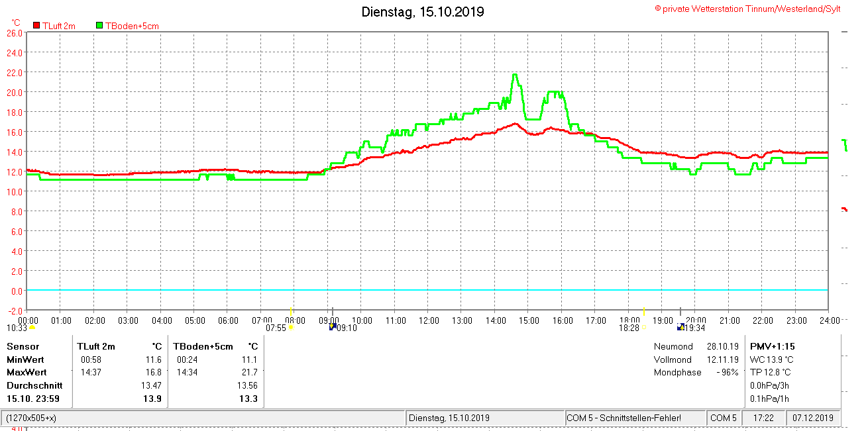Click the COM 5 status bar panel
The width and height of the screenshot is (868, 431).
pos(723,418)
